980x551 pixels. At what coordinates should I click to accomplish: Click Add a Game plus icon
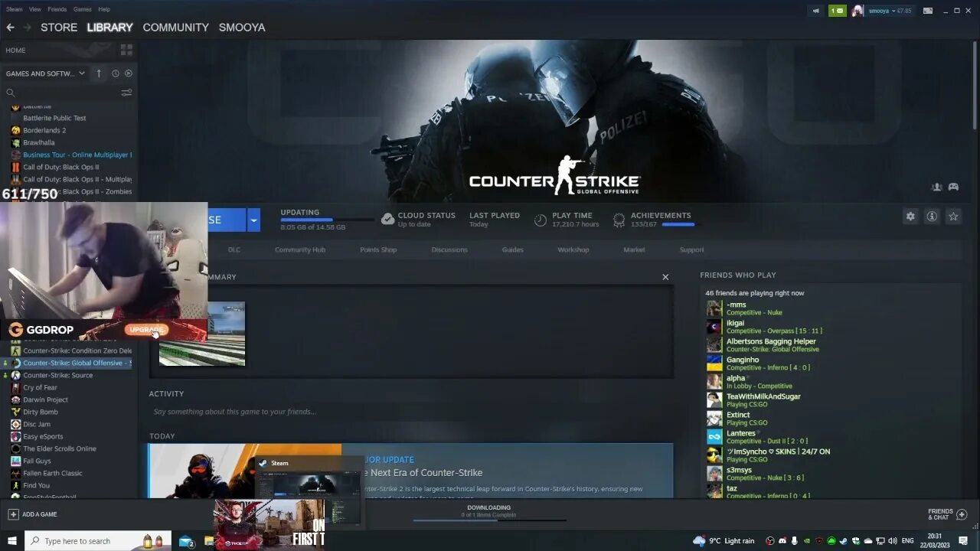13,514
